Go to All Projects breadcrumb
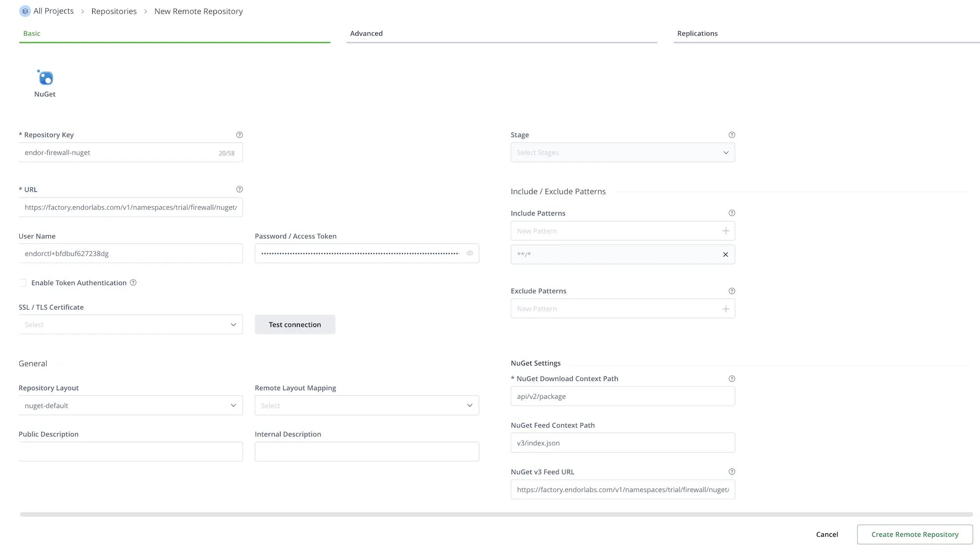The height and width of the screenshot is (558, 980). tap(53, 11)
